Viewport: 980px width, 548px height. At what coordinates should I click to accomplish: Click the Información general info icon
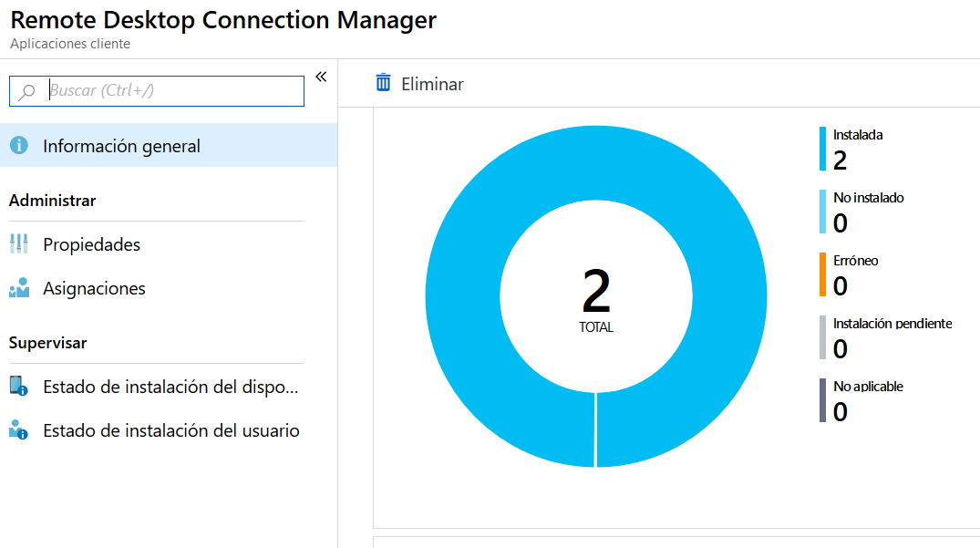click(x=19, y=145)
